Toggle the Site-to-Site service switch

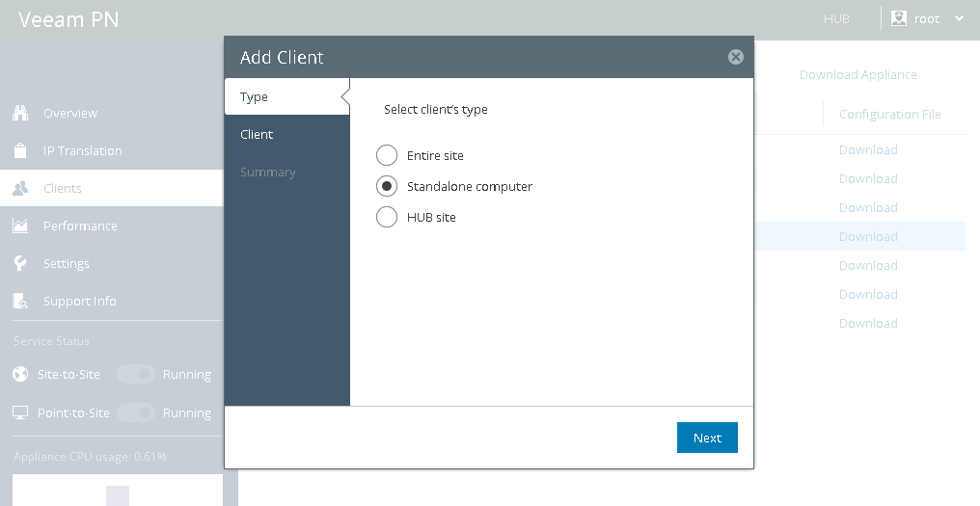tap(136, 374)
